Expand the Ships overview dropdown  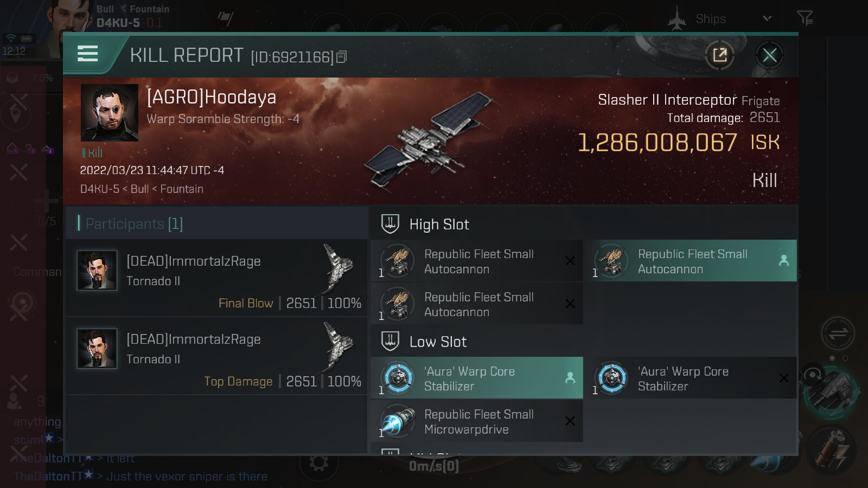coord(767,18)
